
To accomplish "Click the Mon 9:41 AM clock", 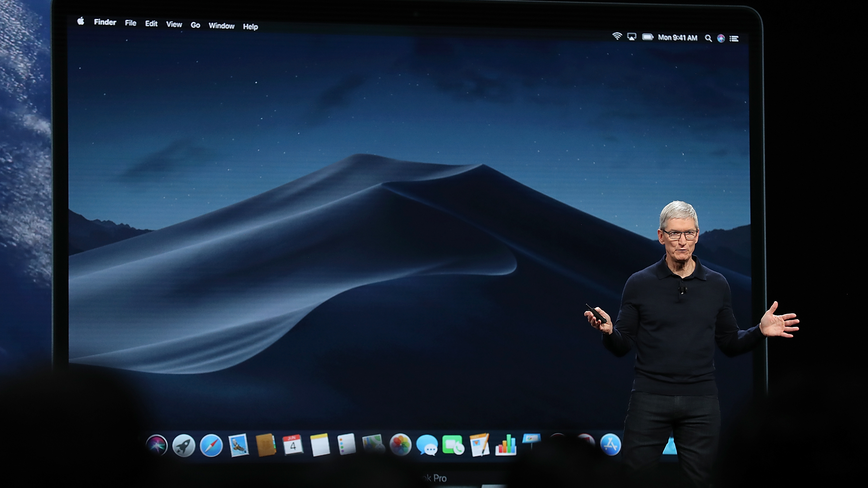I will coord(678,38).
